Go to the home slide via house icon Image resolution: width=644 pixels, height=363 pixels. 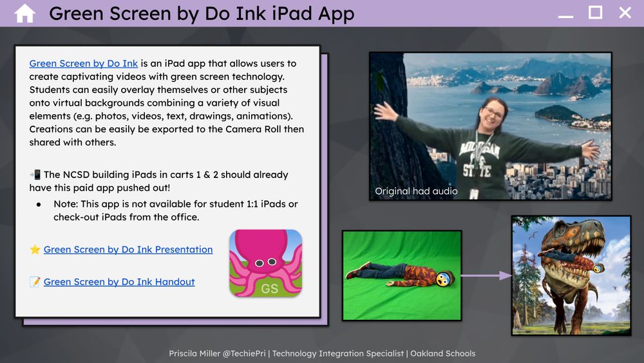(x=24, y=13)
